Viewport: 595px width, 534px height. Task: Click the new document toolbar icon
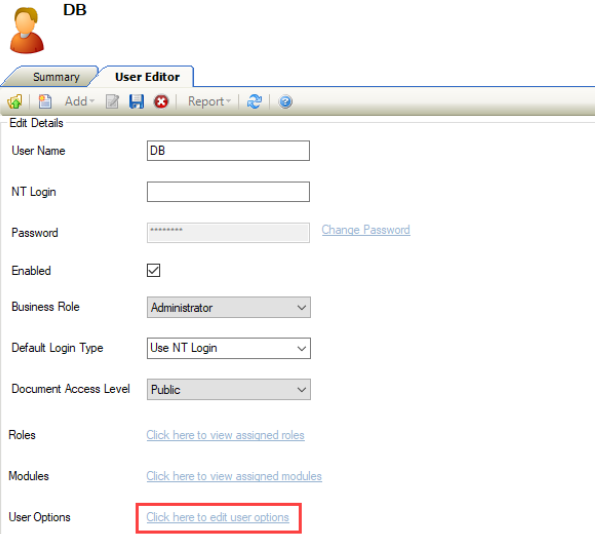tap(45, 102)
